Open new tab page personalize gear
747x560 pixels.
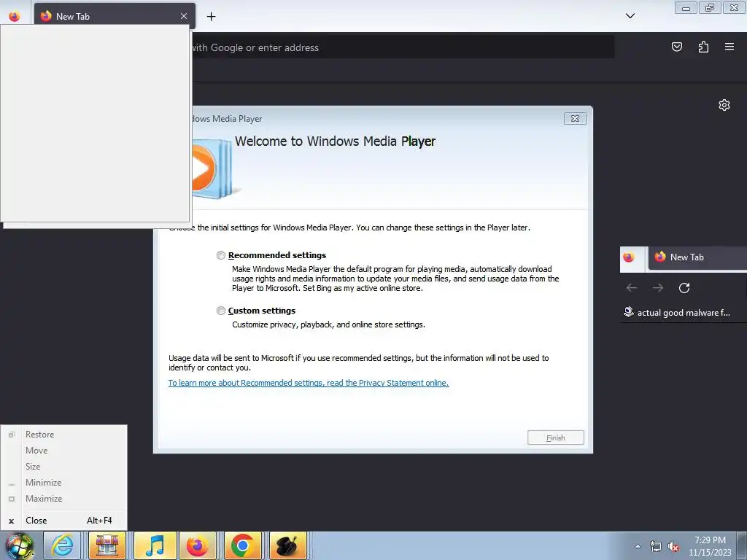(x=724, y=105)
